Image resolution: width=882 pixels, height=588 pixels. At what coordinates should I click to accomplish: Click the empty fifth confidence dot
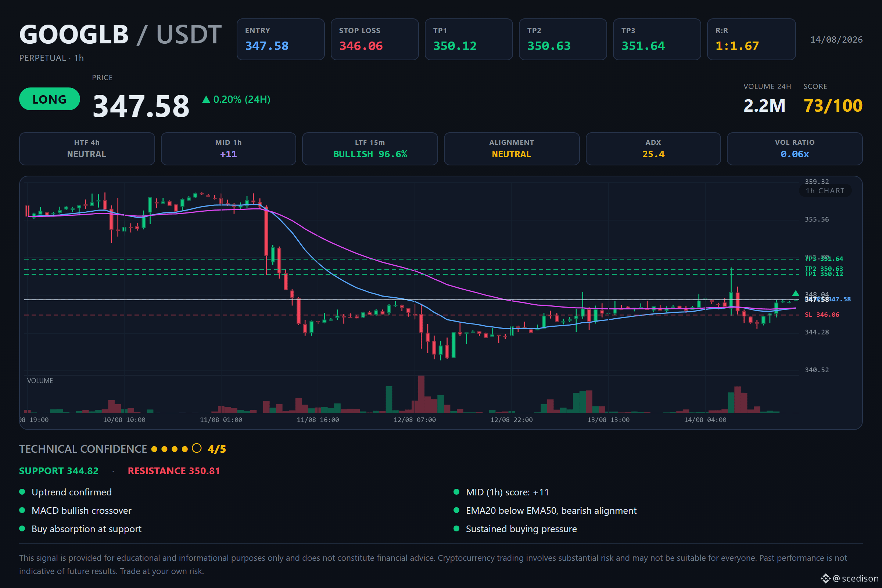[197, 448]
